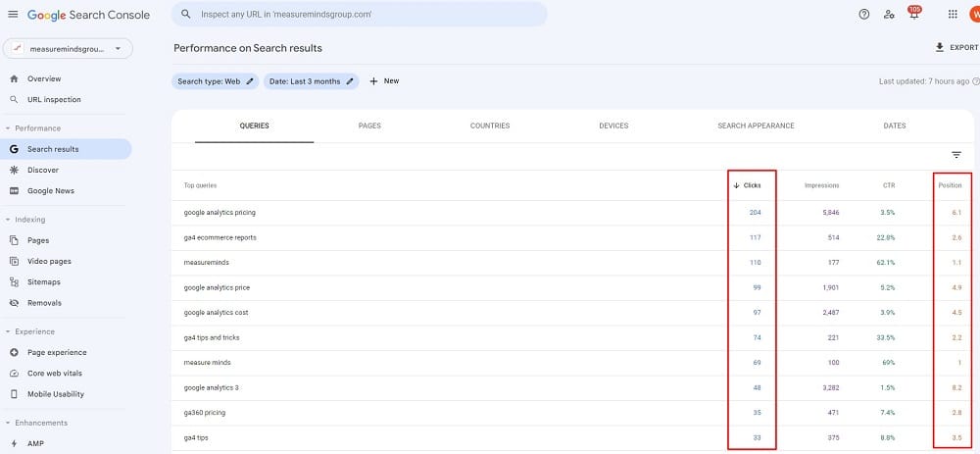Switch to the PAGES tab
Viewport: 980px width, 454px height.
point(369,126)
